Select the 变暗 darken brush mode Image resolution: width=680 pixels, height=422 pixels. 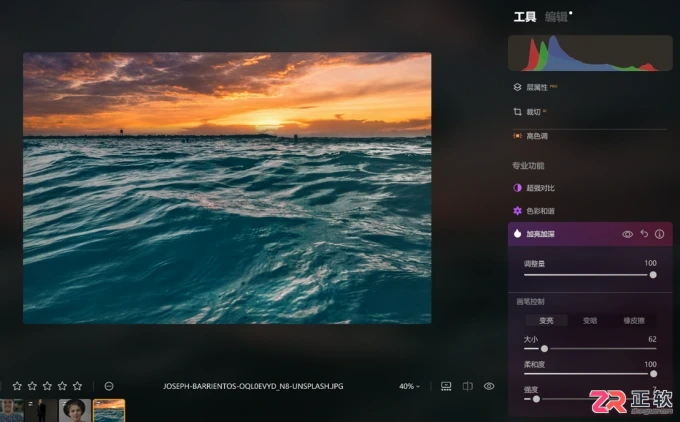click(x=590, y=321)
